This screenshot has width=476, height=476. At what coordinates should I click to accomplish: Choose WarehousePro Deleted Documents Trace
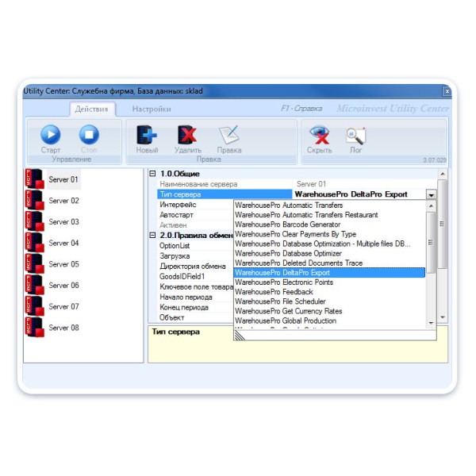click(x=330, y=263)
